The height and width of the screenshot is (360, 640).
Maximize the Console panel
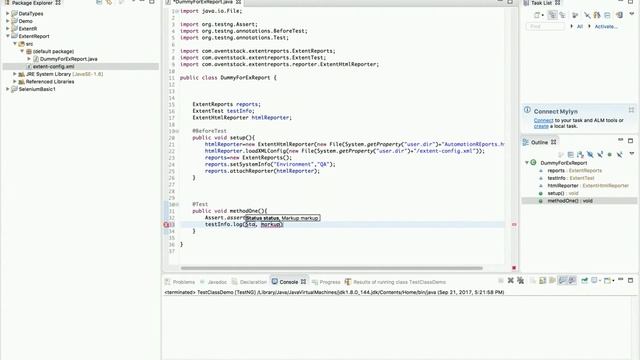pos(631,280)
